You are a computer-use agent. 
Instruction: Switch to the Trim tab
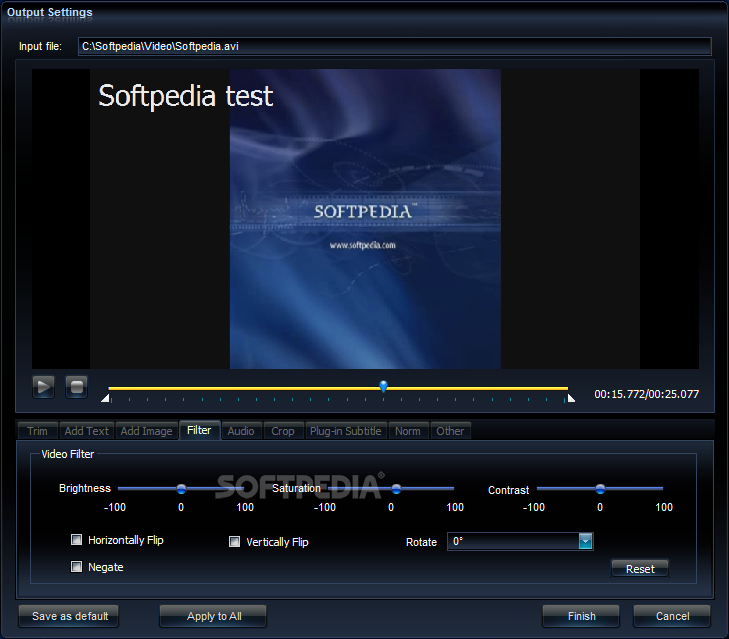pos(38,431)
